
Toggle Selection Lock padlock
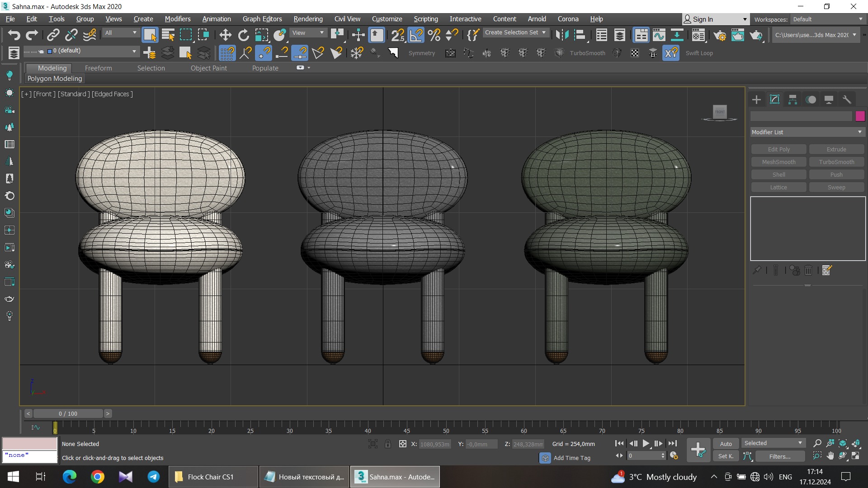click(x=388, y=444)
